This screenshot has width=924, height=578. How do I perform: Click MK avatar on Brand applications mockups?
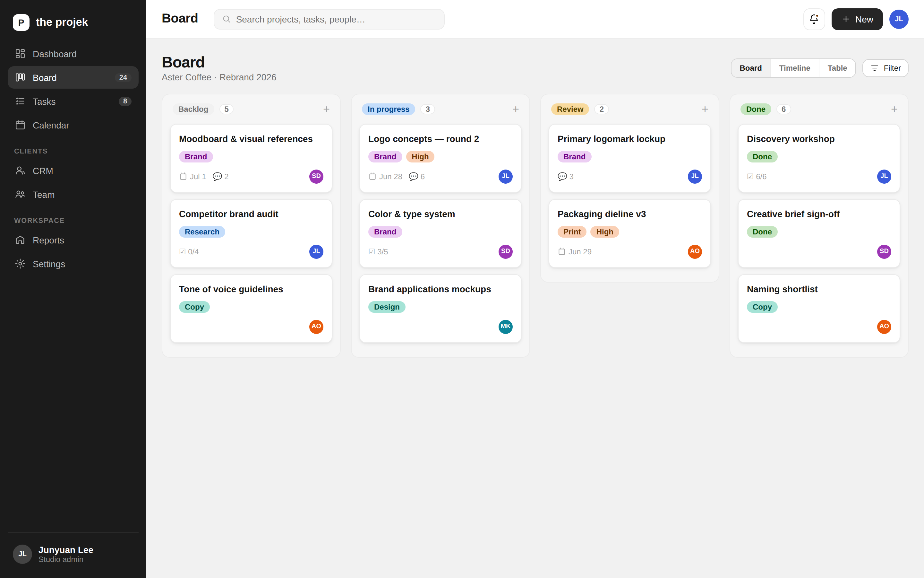506,327
